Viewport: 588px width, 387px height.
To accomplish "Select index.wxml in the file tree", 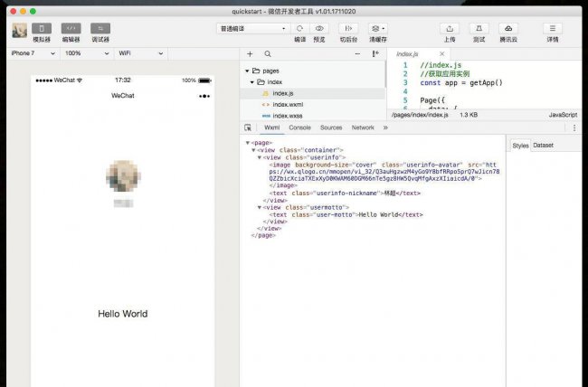I will (312, 105).
